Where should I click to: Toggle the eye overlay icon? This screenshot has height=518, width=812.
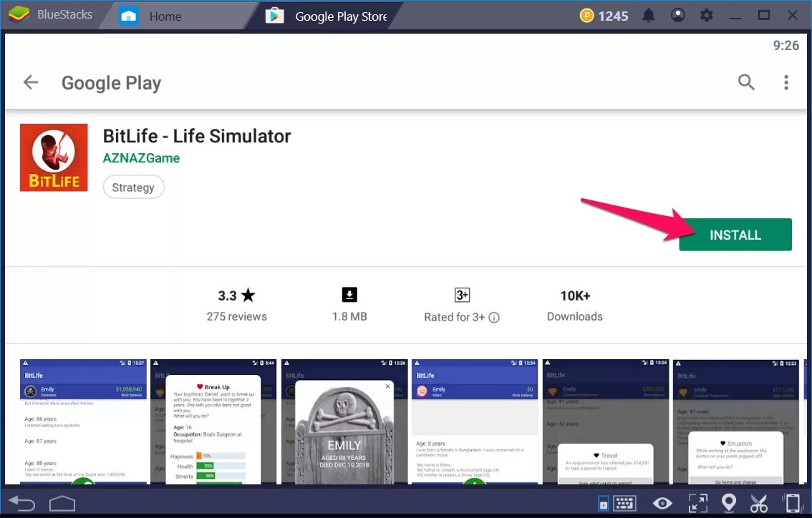click(662, 503)
